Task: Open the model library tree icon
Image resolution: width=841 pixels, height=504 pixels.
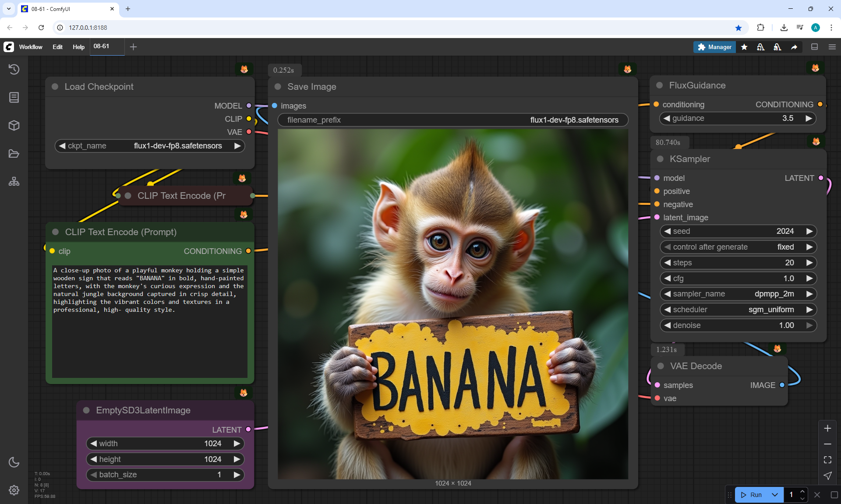Action: coord(14,182)
